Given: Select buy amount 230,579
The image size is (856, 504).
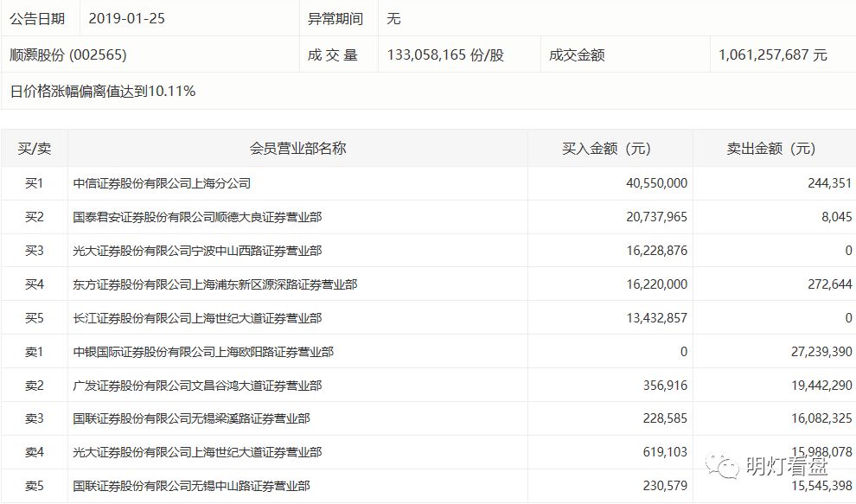Looking at the screenshot, I should (665, 486).
